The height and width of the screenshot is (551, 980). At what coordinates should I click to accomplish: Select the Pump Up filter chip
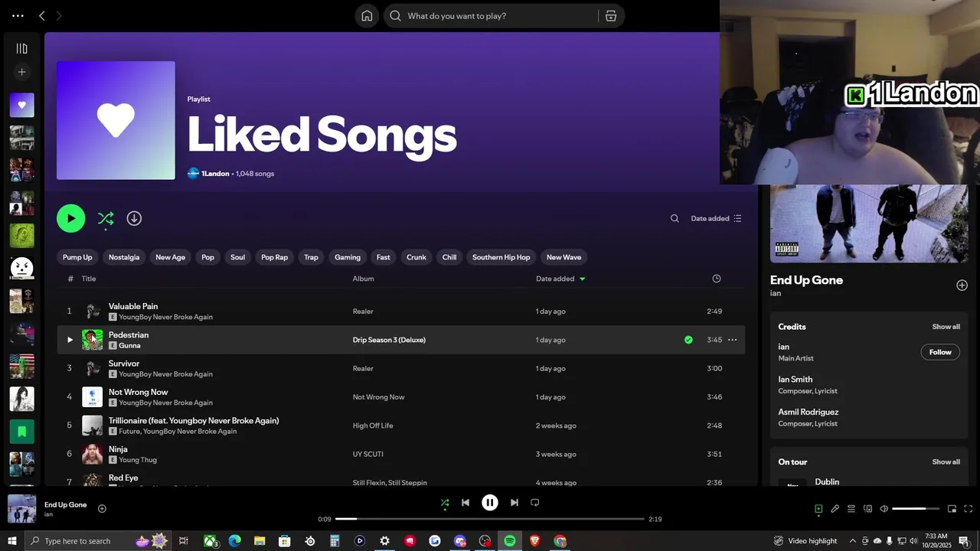pyautogui.click(x=77, y=257)
